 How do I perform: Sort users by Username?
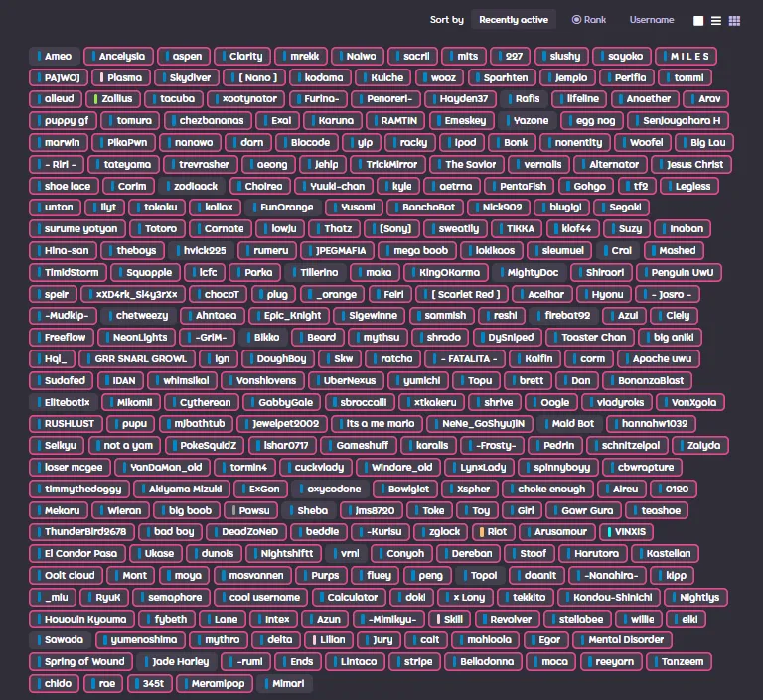coord(651,20)
